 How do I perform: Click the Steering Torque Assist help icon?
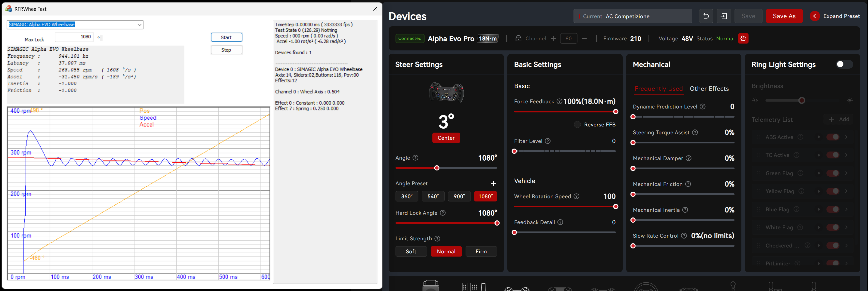coord(695,133)
